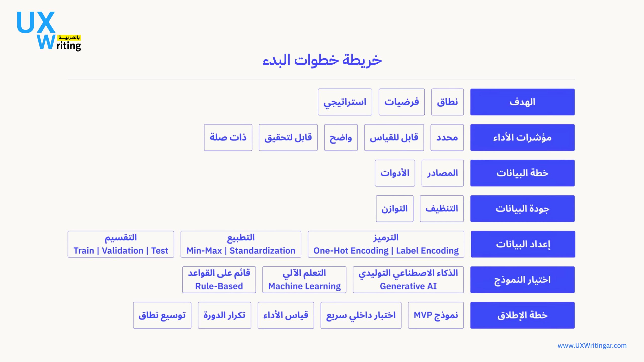Screen dimensions: 644x362
Task: Select the جودة البيانات step block
Action: (x=522, y=209)
